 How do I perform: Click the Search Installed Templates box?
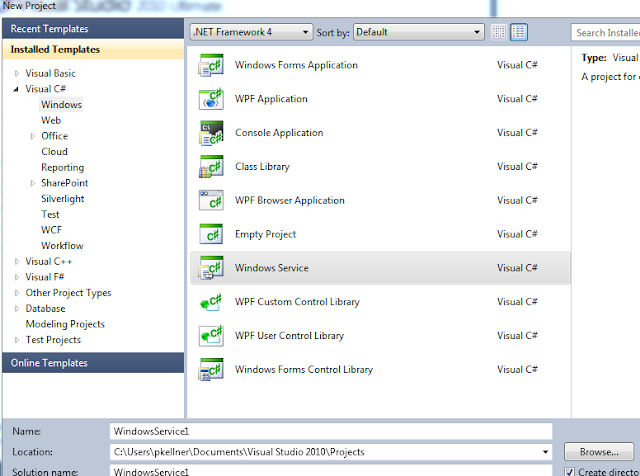[606, 33]
